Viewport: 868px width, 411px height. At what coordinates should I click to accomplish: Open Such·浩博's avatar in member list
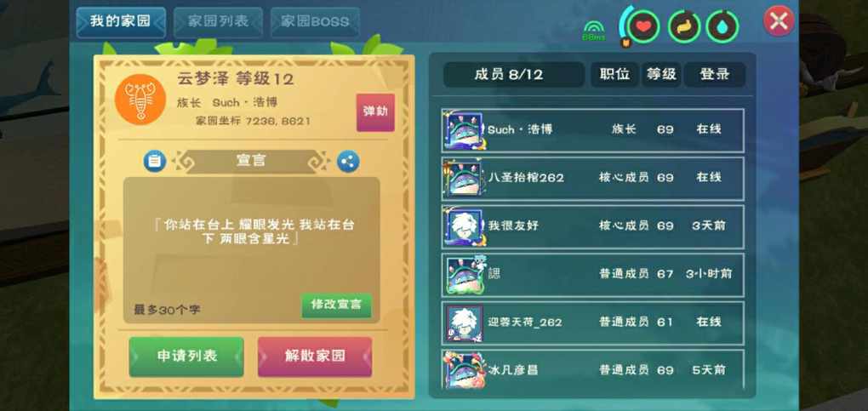click(x=464, y=130)
